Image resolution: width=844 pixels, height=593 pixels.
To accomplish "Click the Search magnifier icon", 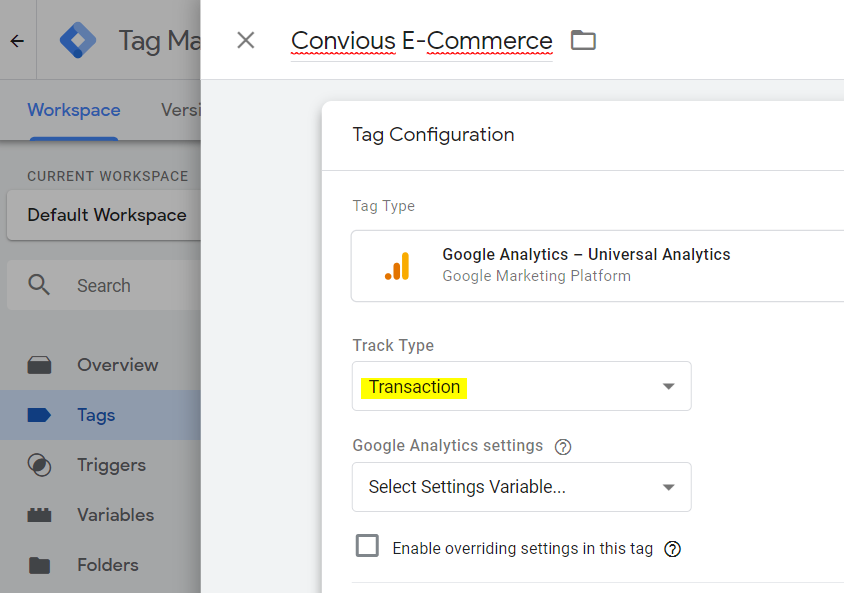I will [39, 285].
